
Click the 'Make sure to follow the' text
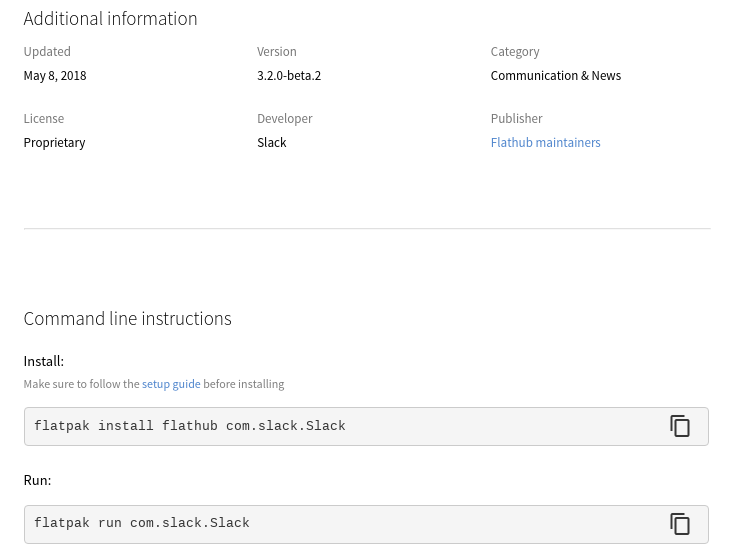(x=82, y=384)
